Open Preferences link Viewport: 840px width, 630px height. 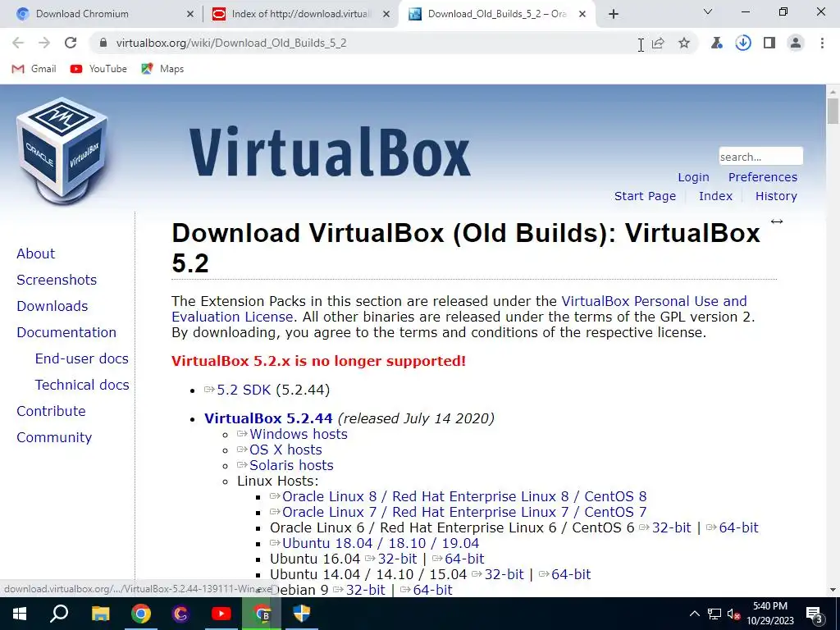click(x=762, y=177)
